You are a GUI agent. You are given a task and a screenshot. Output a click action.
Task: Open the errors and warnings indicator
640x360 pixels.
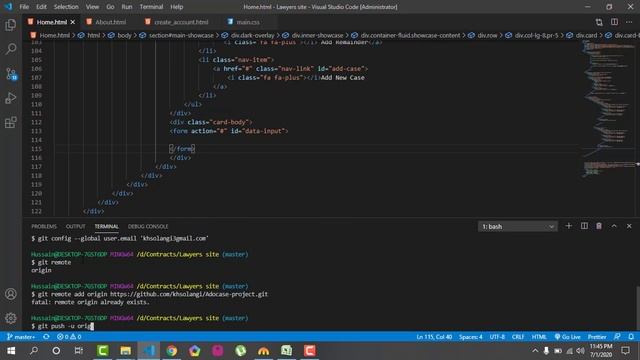tap(69, 337)
